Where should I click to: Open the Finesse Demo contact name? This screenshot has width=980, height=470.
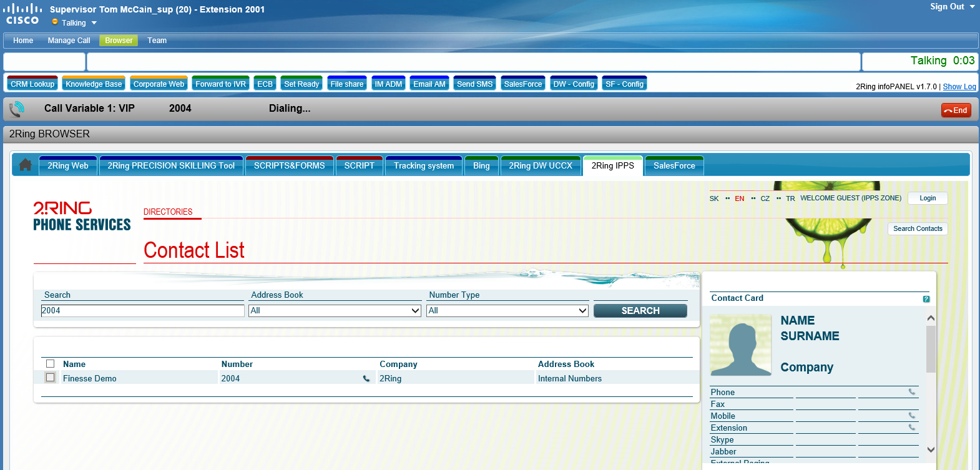click(x=90, y=378)
